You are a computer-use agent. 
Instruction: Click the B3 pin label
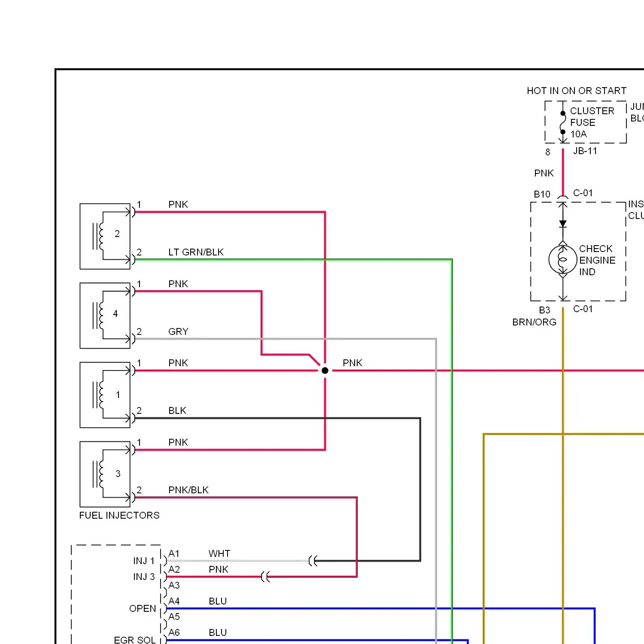pyautogui.click(x=544, y=310)
